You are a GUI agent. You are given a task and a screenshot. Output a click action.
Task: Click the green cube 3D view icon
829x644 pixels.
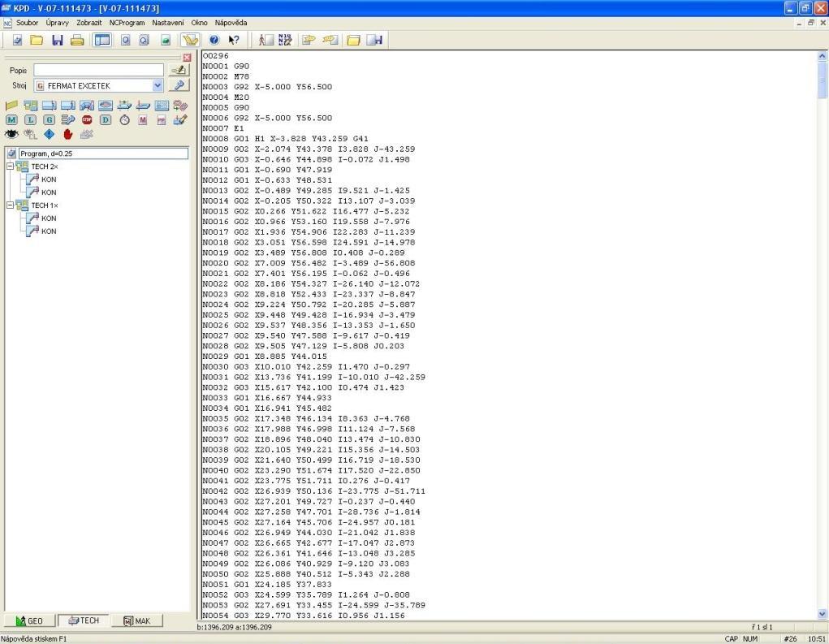[x=166, y=40]
